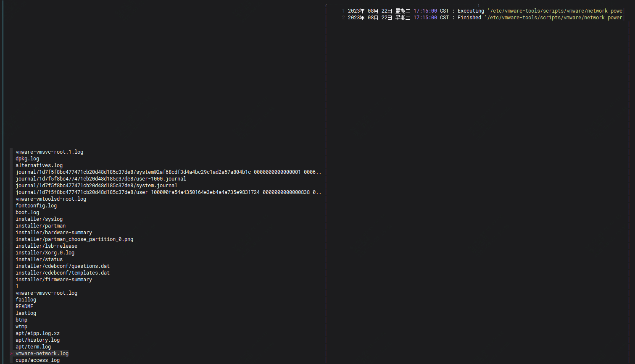
Task: Select installer/partman_choose_partition_0.png entry
Action: tap(74, 239)
